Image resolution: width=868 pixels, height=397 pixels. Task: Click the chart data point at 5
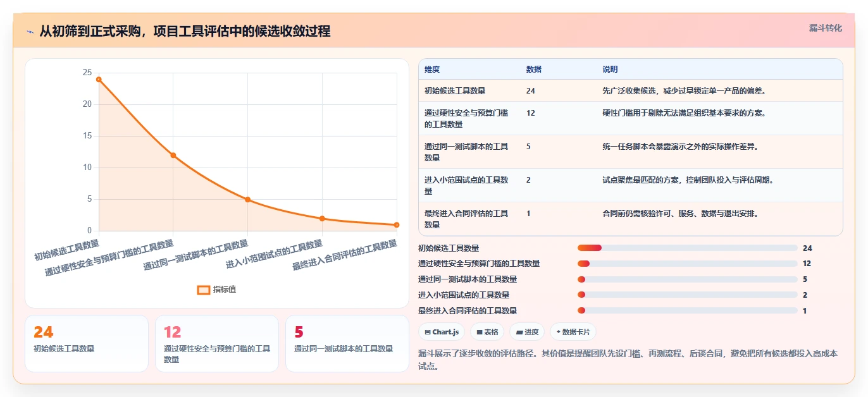(247, 199)
